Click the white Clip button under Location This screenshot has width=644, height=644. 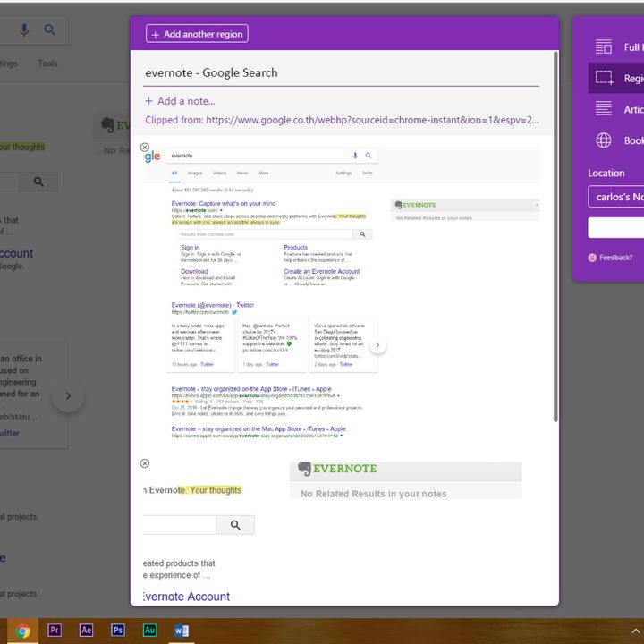(616, 227)
